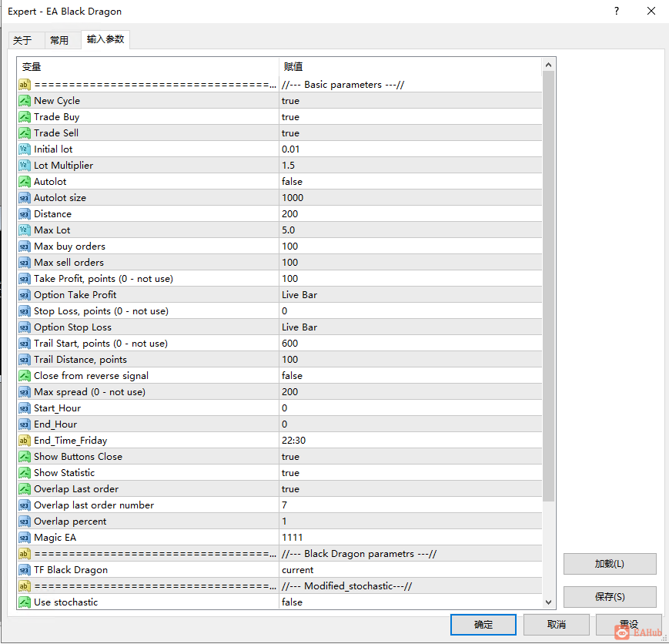Click the Trade Buy row icon
Viewport: 669px width, 644px height.
pos(25,117)
